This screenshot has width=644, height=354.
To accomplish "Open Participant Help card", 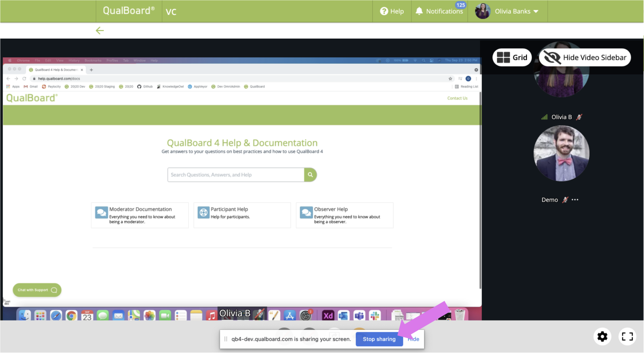I will point(242,215).
